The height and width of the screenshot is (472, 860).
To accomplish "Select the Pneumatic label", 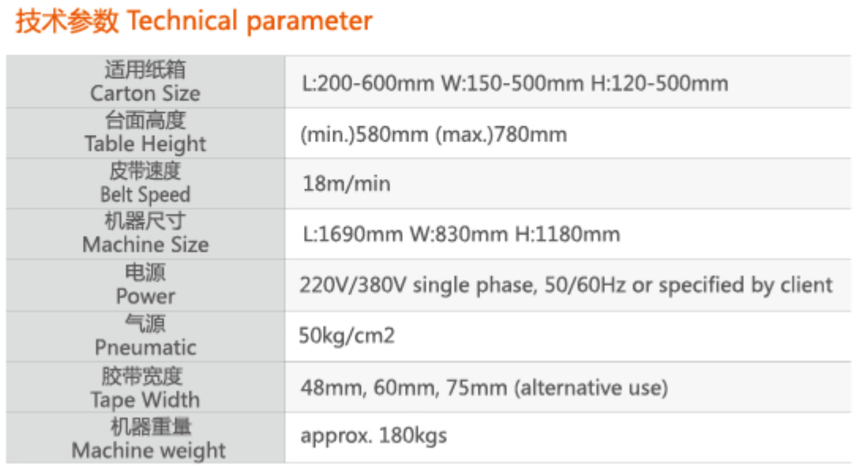I will pos(145,347).
